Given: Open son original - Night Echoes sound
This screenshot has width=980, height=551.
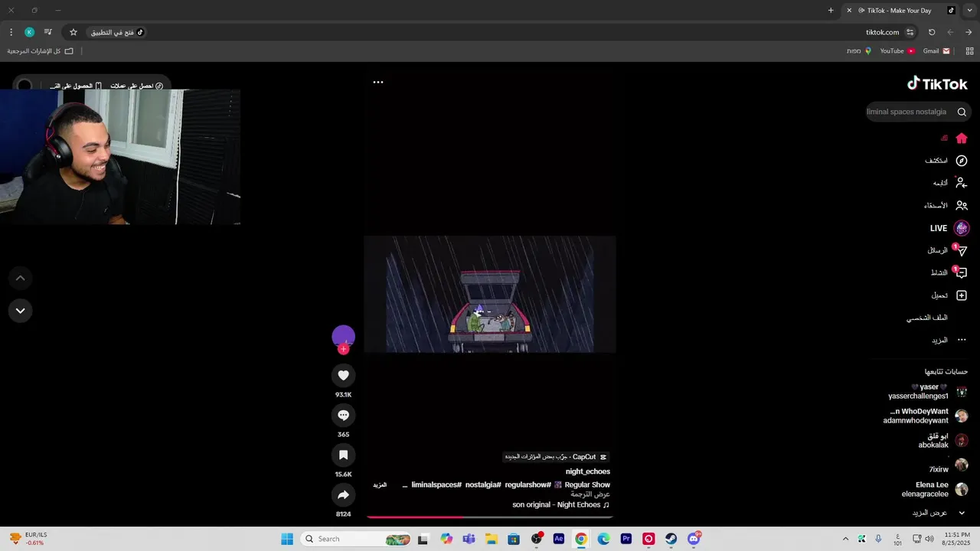Looking at the screenshot, I should click(561, 505).
